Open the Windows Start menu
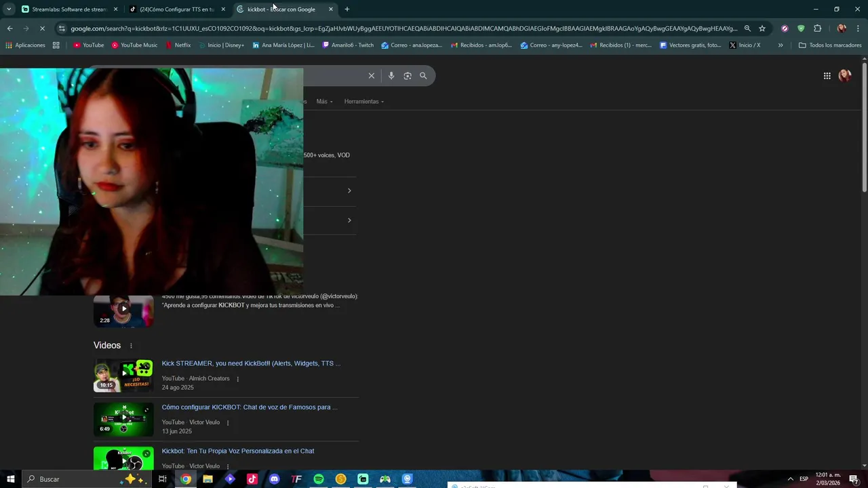The image size is (868, 488). click(x=11, y=479)
